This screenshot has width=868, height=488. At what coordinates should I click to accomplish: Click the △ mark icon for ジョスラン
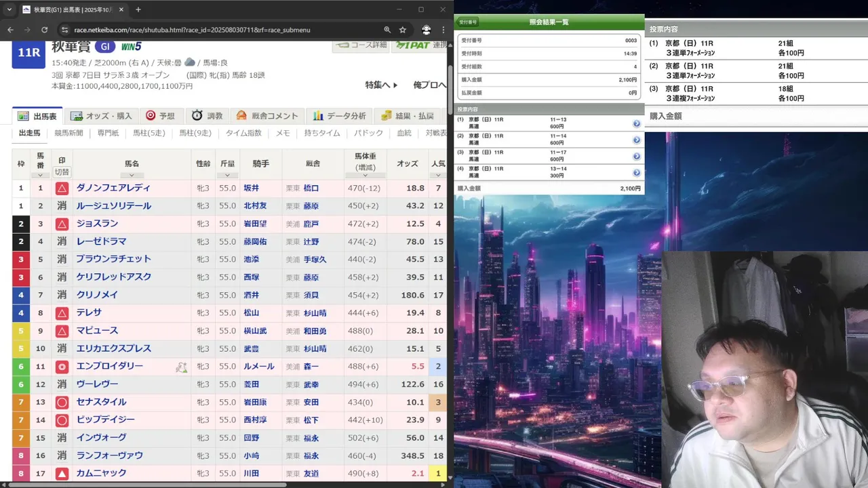coord(62,224)
